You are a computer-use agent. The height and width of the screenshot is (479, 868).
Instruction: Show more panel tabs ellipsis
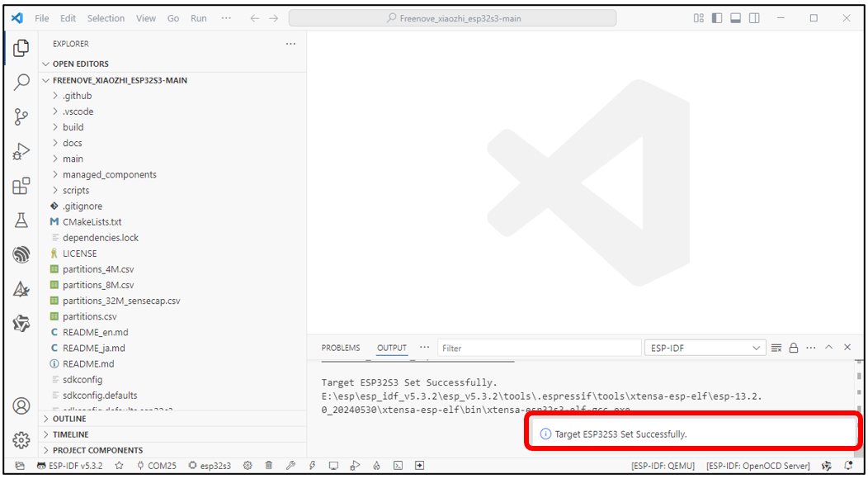424,347
